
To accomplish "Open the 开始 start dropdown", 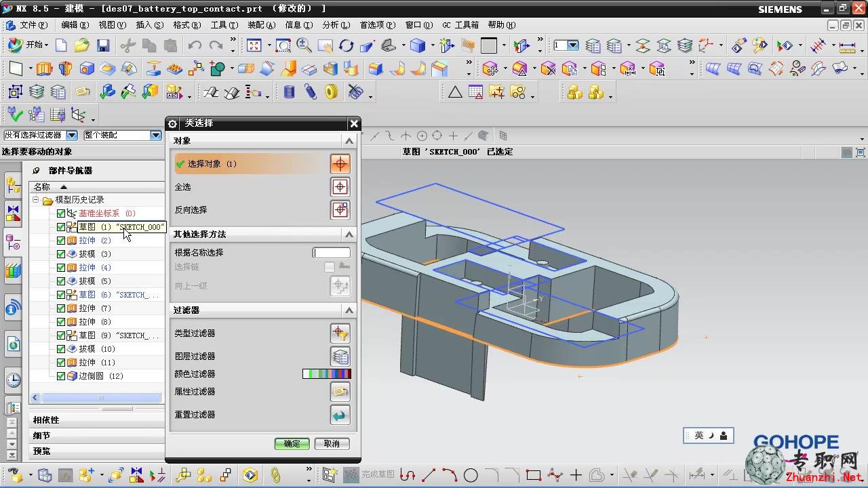I will [28, 45].
